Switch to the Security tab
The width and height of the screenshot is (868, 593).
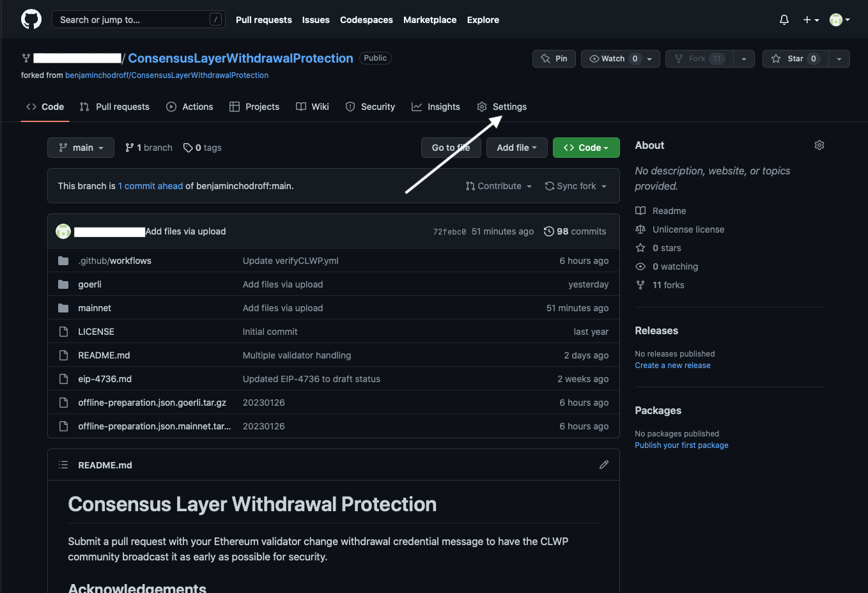coord(370,107)
